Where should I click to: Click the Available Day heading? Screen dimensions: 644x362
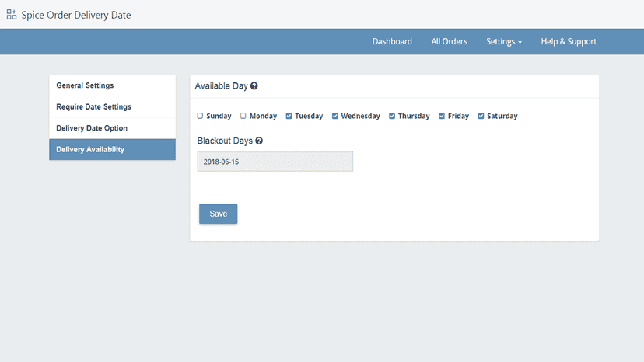click(222, 85)
